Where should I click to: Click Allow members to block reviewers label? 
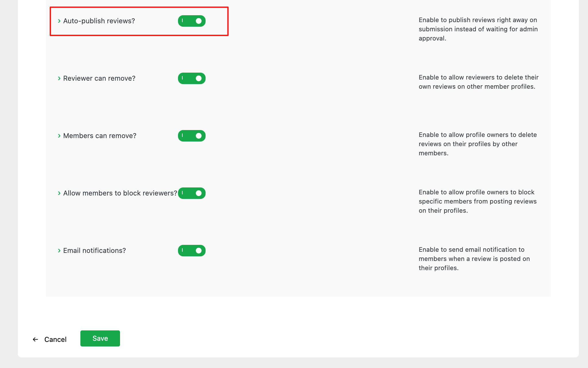(120, 193)
